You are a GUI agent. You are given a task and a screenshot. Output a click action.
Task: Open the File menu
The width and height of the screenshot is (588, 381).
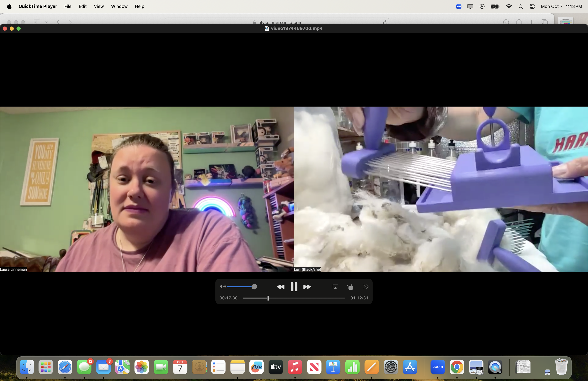(x=68, y=6)
